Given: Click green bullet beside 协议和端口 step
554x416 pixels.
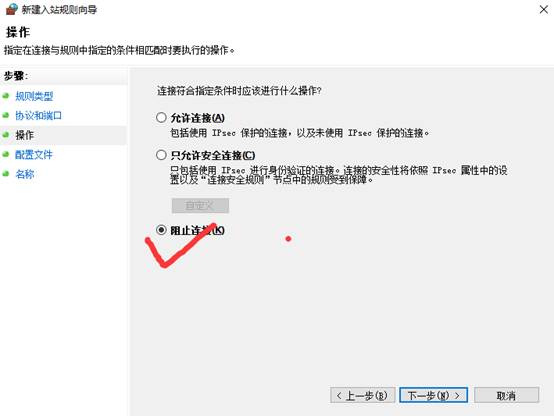Looking at the screenshot, I should [x=6, y=115].
